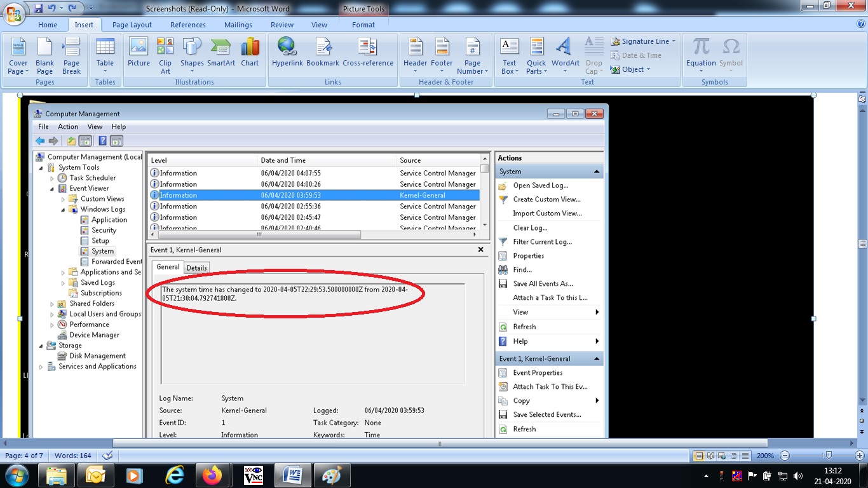
Task: Open the Footer gallery
Action: point(442,56)
